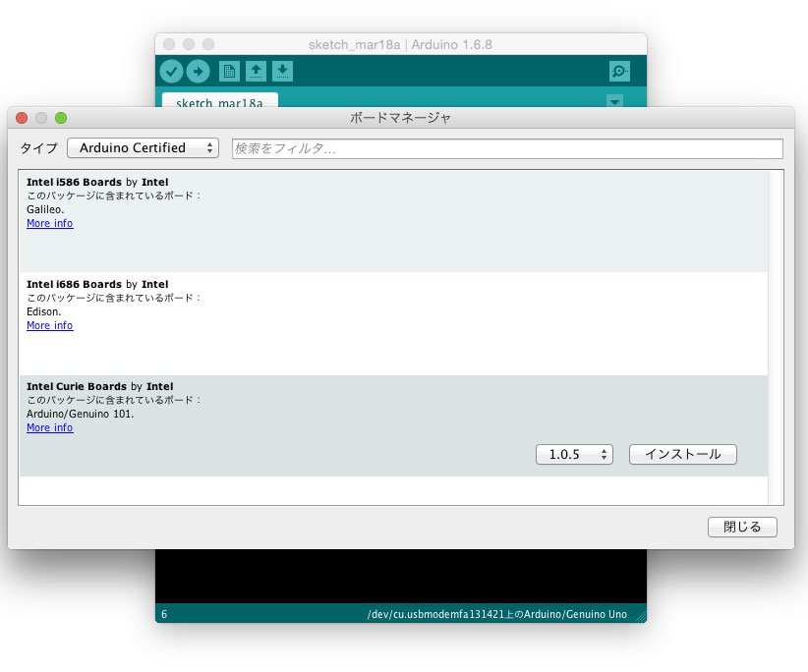This screenshot has height=672, width=808.
Task: Click the Verify checkmark icon in the Arduino window
Action: coord(172,72)
